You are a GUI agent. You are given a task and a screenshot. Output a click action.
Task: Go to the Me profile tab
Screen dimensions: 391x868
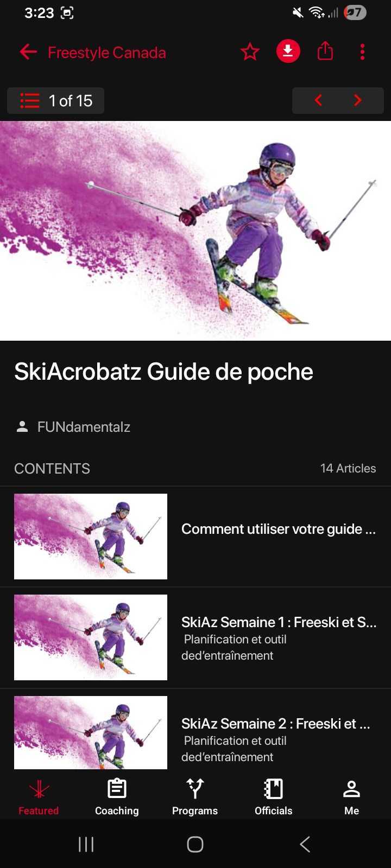tap(351, 797)
